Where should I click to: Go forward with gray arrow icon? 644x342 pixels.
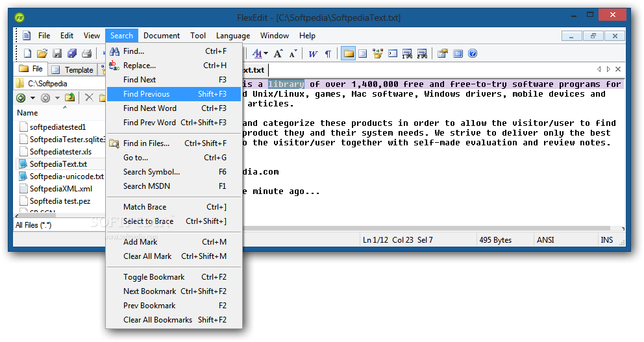point(45,98)
